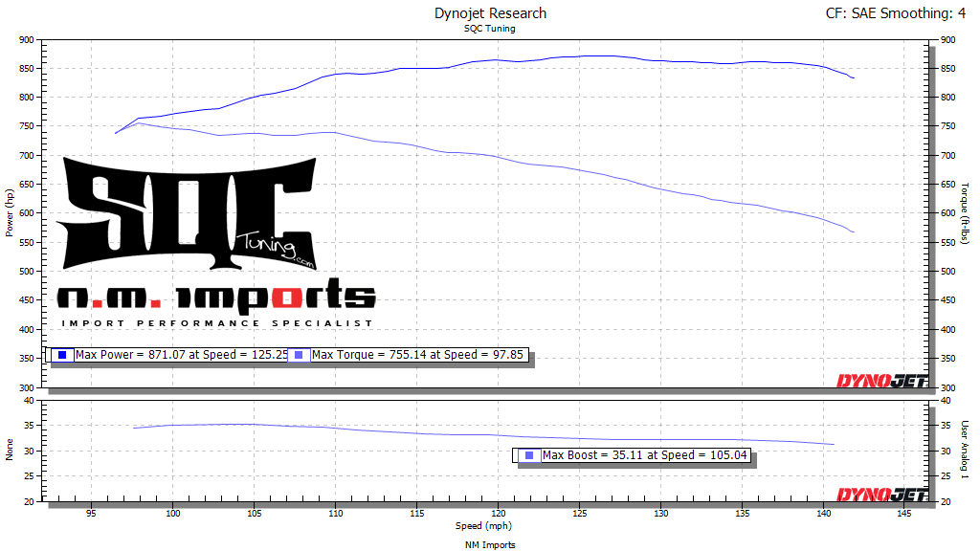This screenshot has width=980, height=551.
Task: Click the 900 tick on the left power axis
Action: [x=26, y=40]
